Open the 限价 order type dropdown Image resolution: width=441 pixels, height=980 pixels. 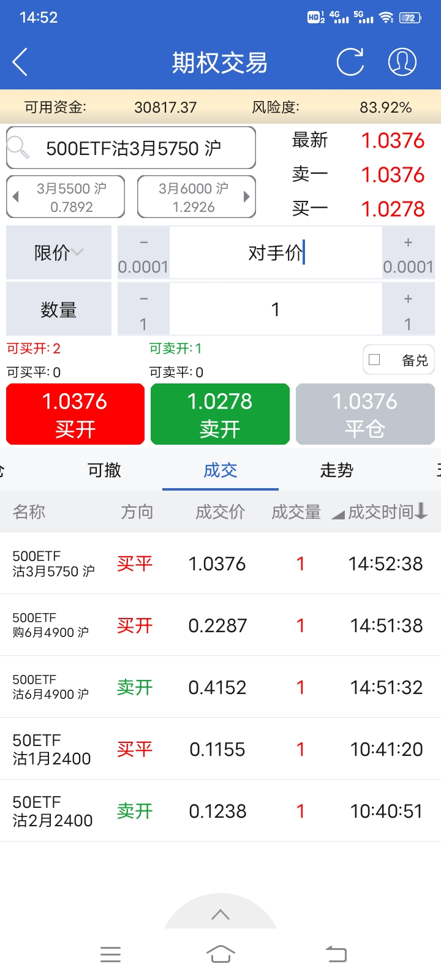pyautogui.click(x=59, y=252)
